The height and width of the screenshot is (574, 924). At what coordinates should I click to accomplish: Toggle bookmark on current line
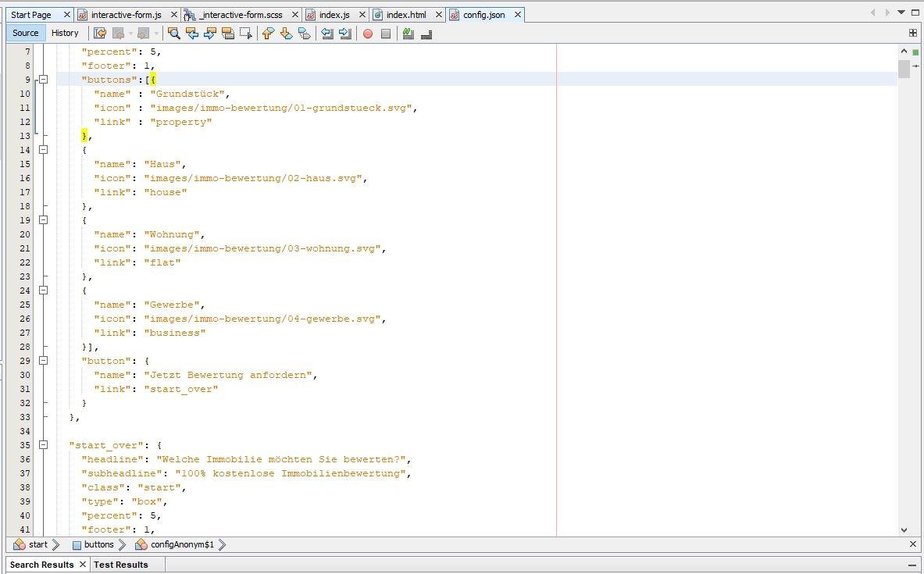(304, 34)
